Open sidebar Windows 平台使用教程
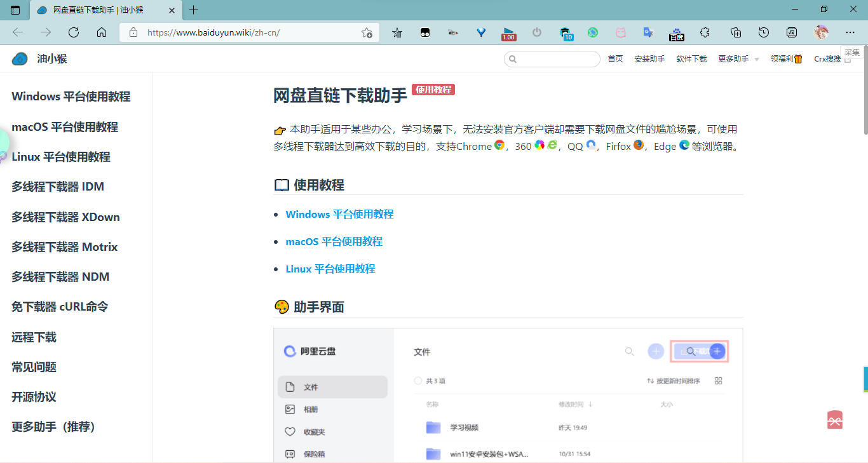This screenshot has width=868, height=463. pyautogui.click(x=71, y=97)
